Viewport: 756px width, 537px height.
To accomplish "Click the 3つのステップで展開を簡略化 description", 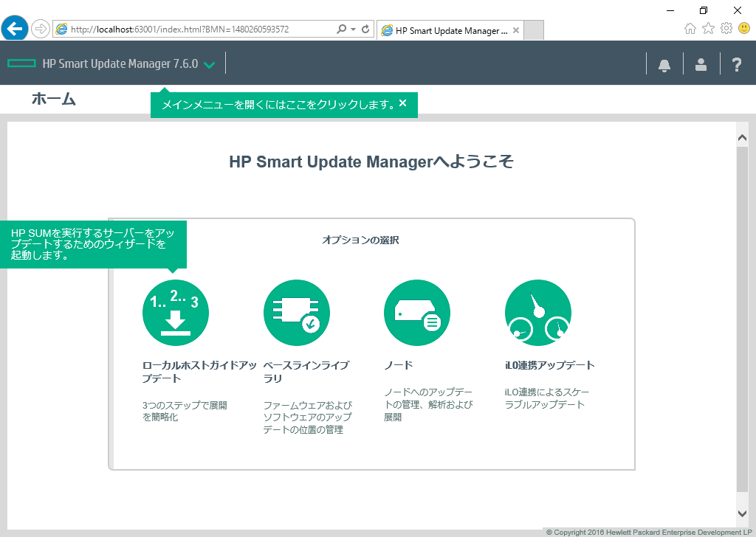I will (x=185, y=412).
